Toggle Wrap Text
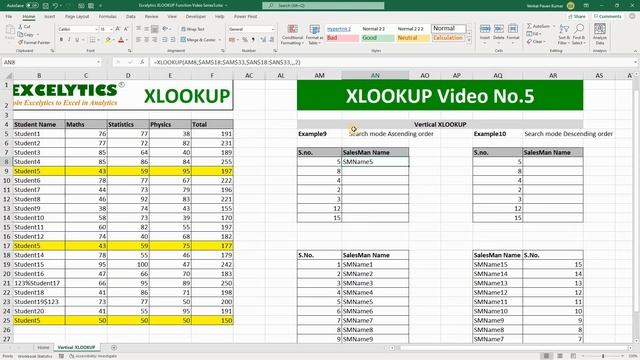Image resolution: width=640 pixels, height=360 pixels. point(193,29)
